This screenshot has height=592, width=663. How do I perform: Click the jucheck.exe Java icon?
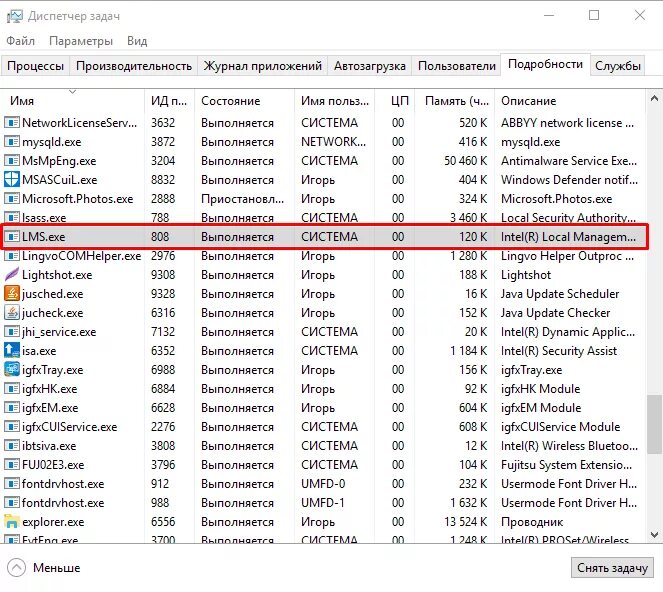(x=11, y=313)
